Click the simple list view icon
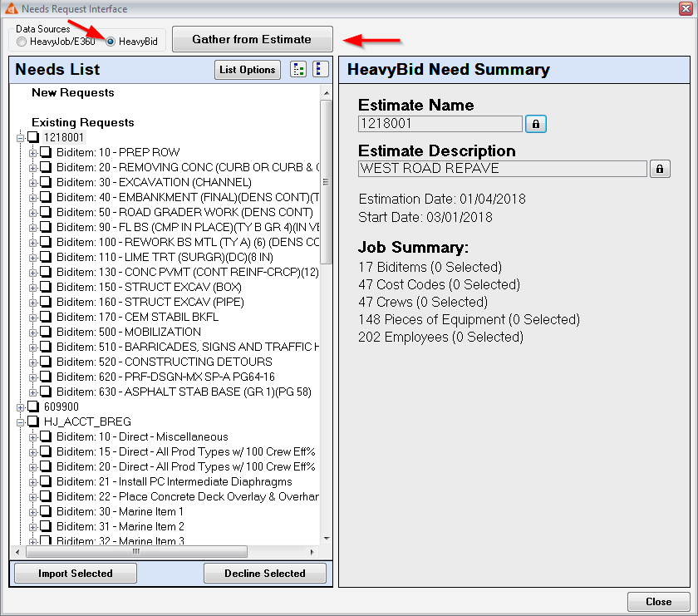698x616 pixels. (319, 69)
